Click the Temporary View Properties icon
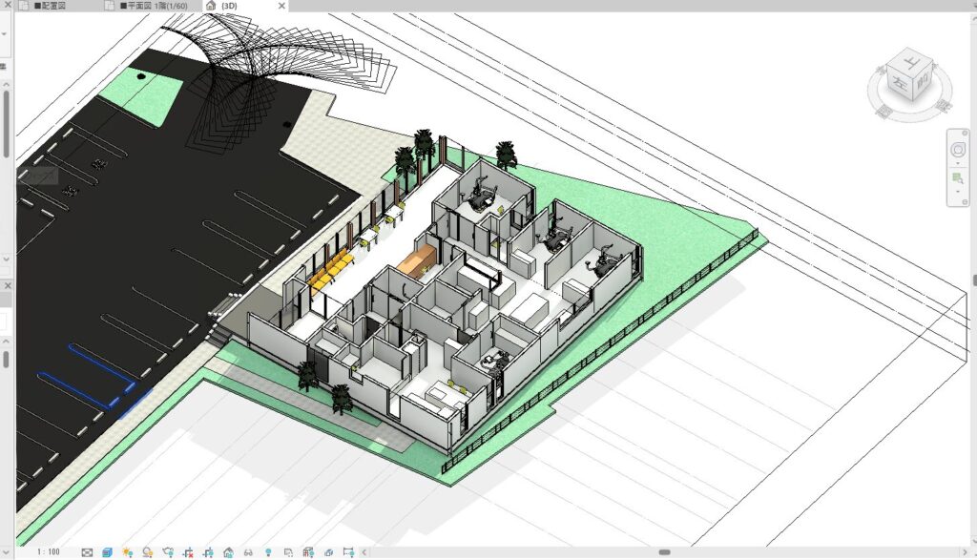977x560 pixels. click(288, 552)
